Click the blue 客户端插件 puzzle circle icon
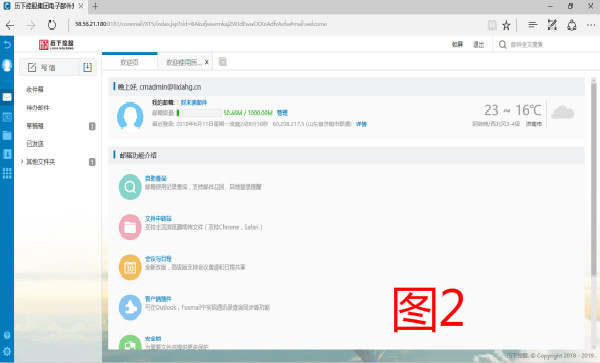Viewport: 600px width, 363px height. tap(130, 308)
